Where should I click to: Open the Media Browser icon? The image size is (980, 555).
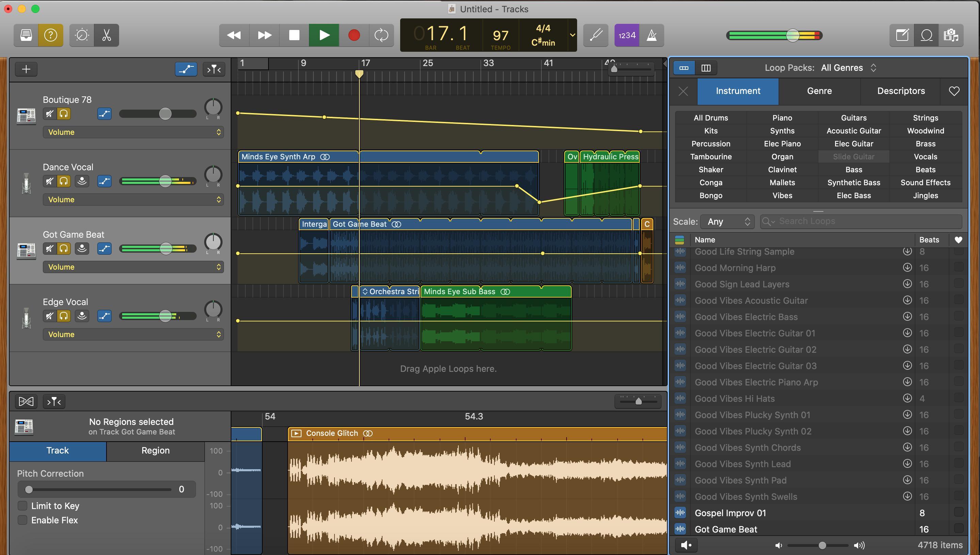(951, 35)
